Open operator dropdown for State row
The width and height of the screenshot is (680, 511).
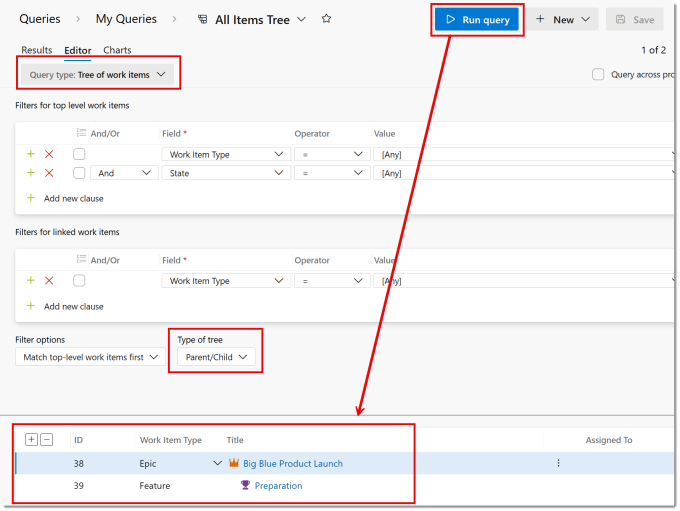(332, 173)
